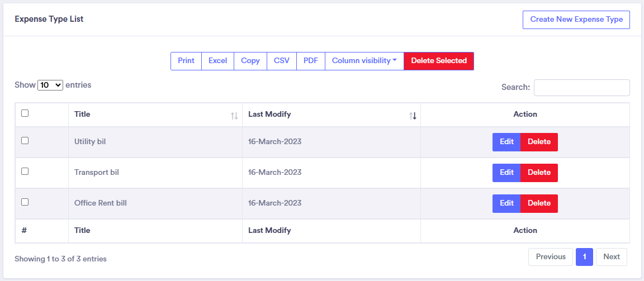Sort by Last Modify column arrows
Screen dimensions: 644x281
click(x=413, y=116)
